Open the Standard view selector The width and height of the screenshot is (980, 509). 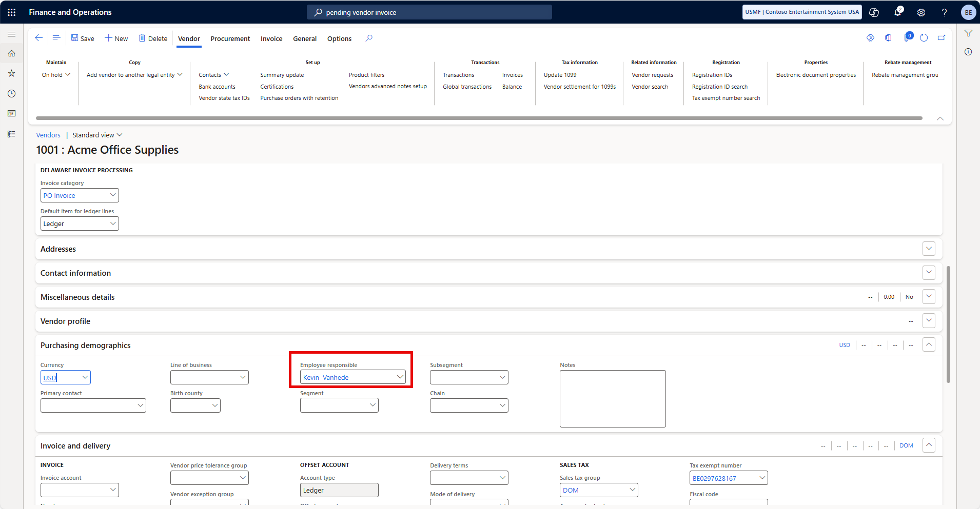point(97,135)
